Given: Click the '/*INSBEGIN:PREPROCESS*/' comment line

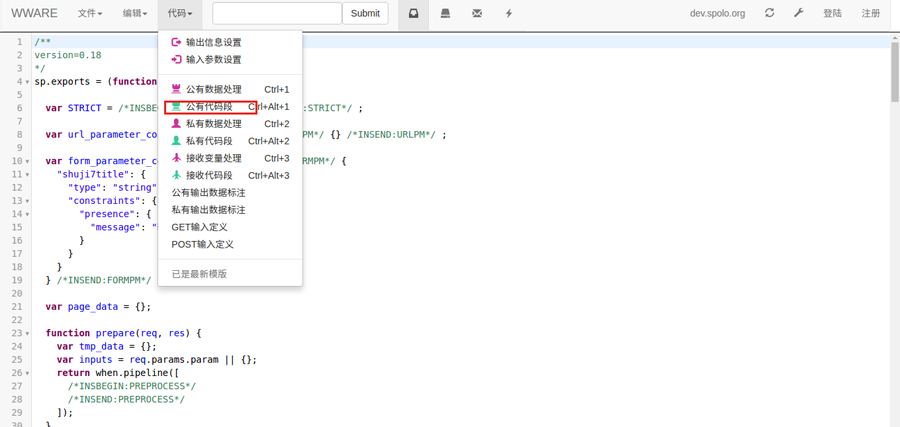Looking at the screenshot, I should [132, 386].
